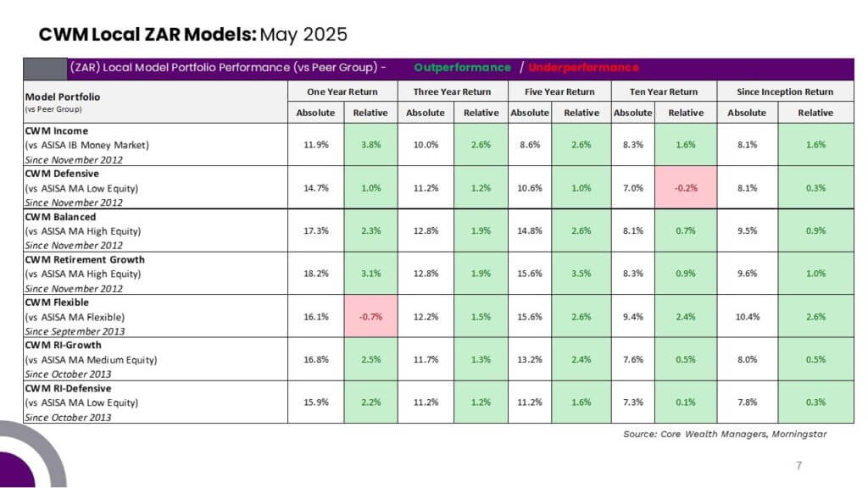Image resolution: width=868 pixels, height=488 pixels.
Task: Select the Ten Year Return column header
Action: click(x=664, y=91)
